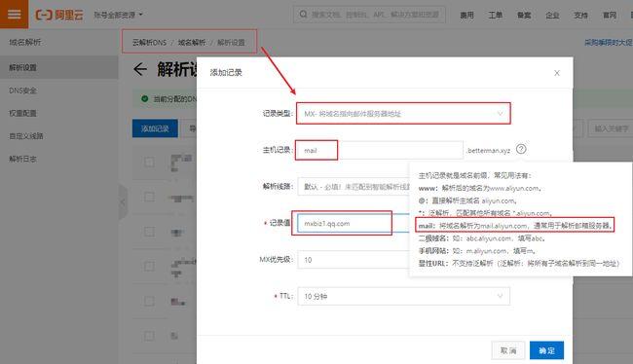The image size is (633, 364).
Task: Click the 显性URL tooltip line
Action: point(519,264)
